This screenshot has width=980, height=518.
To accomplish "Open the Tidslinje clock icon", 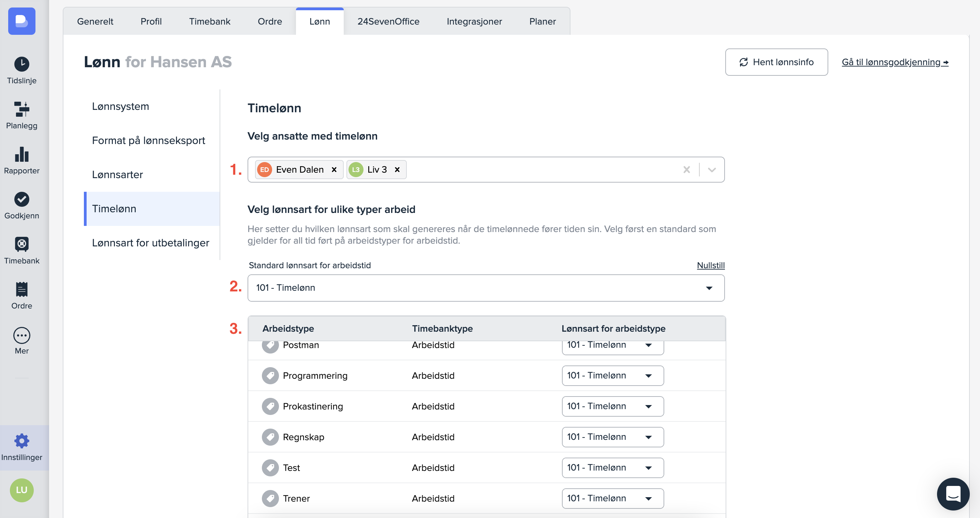I will (22, 64).
